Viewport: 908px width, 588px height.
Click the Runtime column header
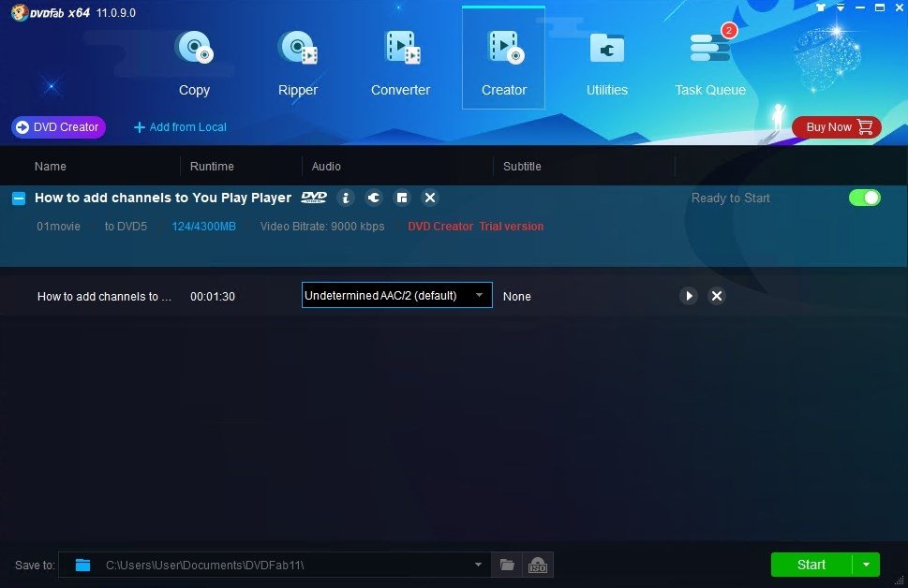point(212,166)
